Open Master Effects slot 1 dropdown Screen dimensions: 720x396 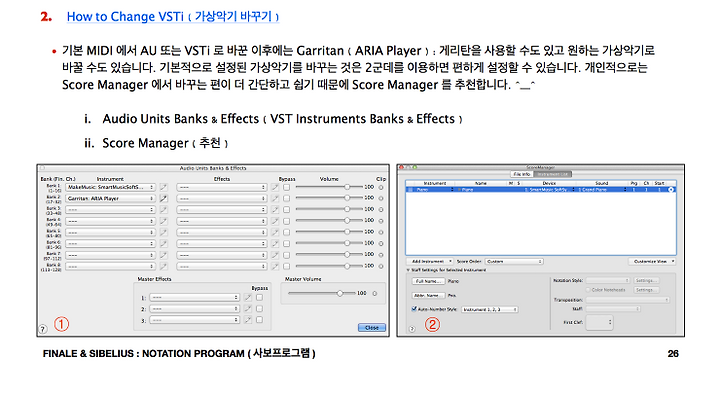[x=196, y=298]
